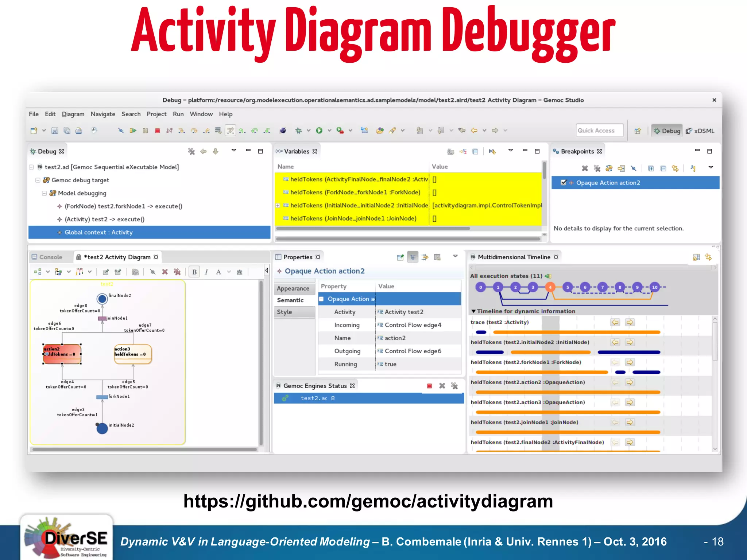Click step forward arrow for trace row

pos(630,322)
